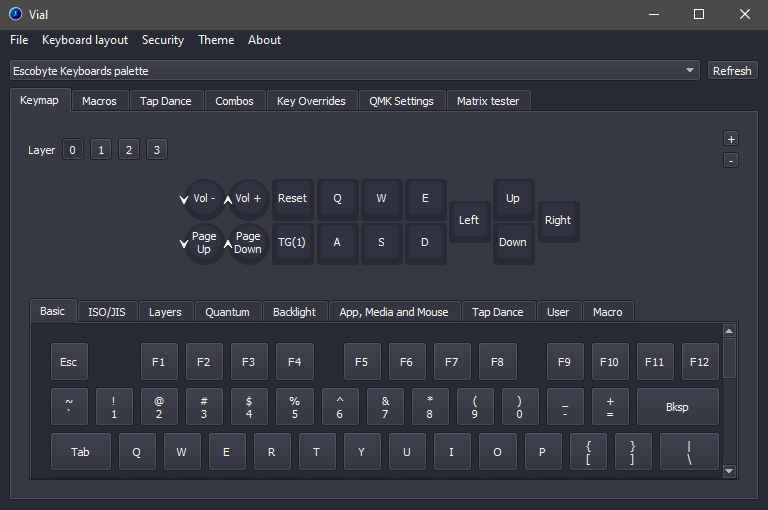Click the keycode panel scroll up arrow

(x=729, y=331)
